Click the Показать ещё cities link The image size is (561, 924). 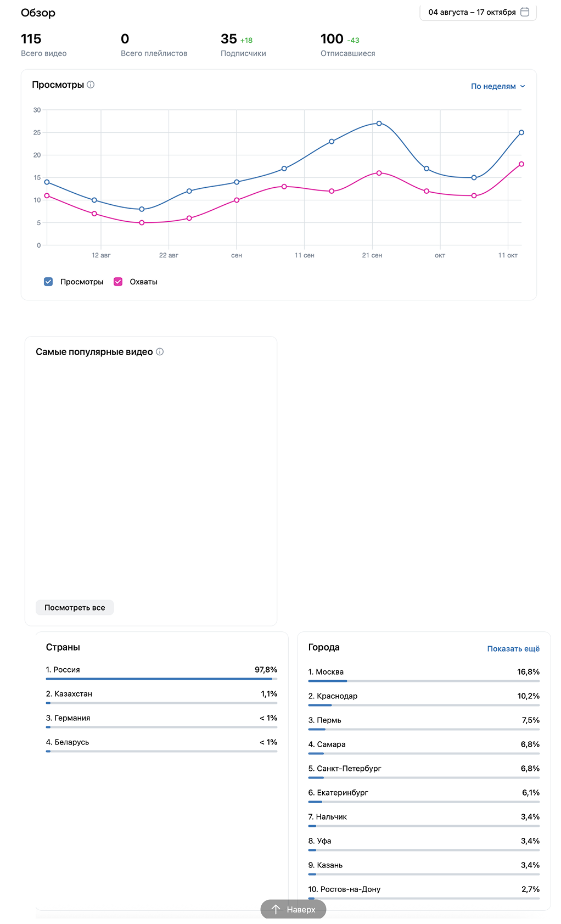513,649
